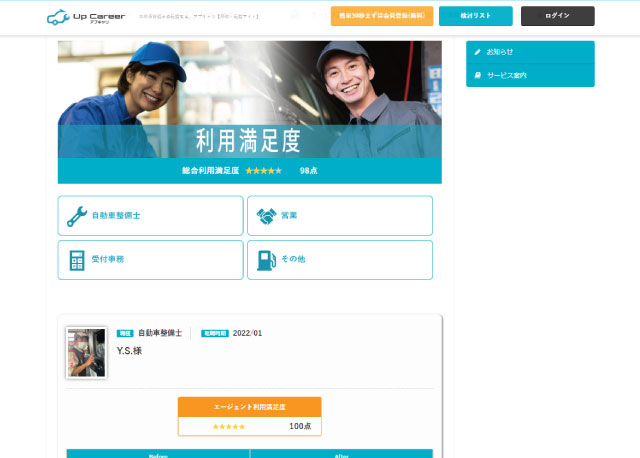The image size is (640, 458).
Task: Open the 検討リスト button
Action: [x=475, y=16]
